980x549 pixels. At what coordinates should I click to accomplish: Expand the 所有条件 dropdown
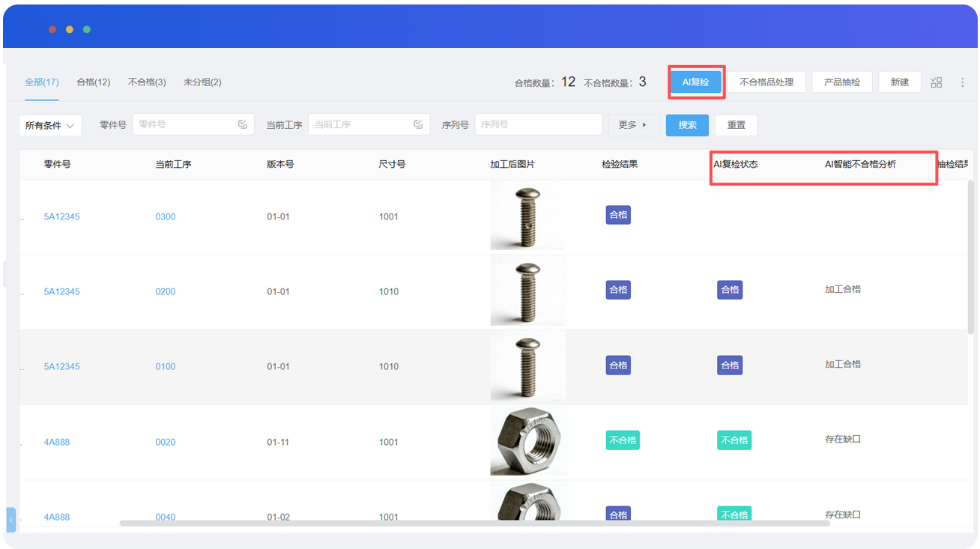click(x=50, y=125)
